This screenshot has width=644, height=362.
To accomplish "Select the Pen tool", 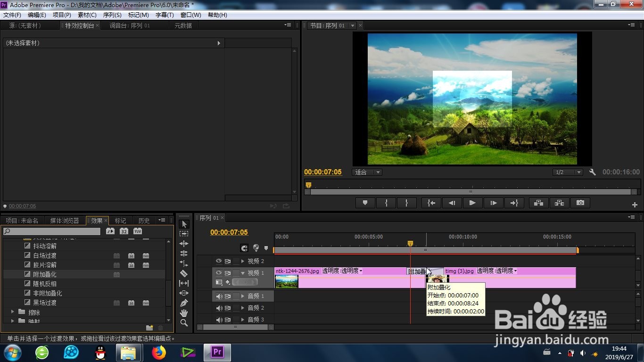I will tap(184, 303).
